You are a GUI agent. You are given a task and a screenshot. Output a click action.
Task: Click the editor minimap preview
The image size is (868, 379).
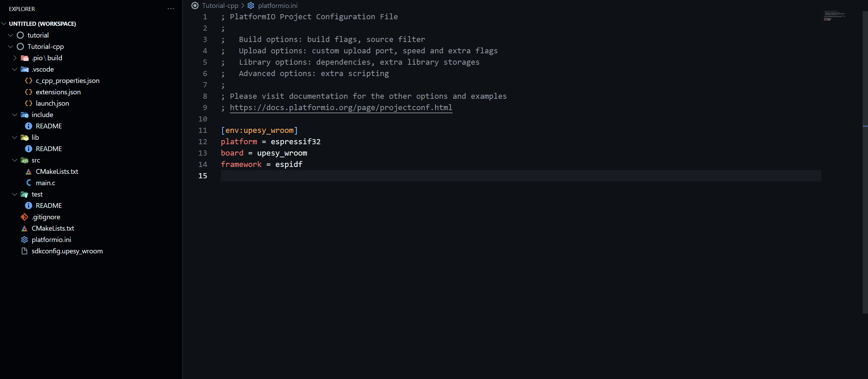pos(834,16)
